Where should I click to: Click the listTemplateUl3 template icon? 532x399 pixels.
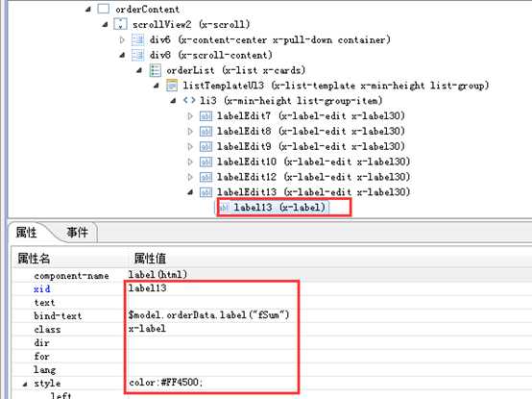pos(172,86)
